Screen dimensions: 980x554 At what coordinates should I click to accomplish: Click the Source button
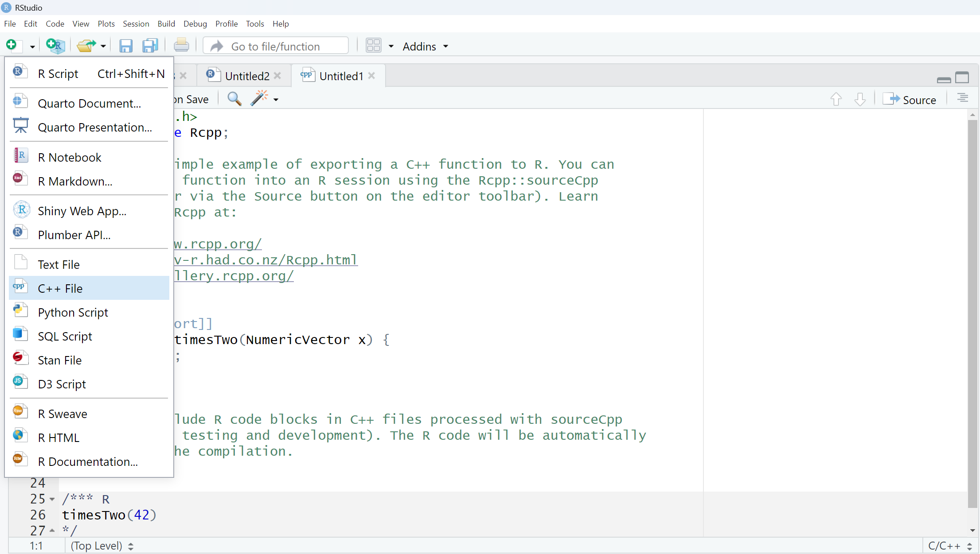pos(910,100)
